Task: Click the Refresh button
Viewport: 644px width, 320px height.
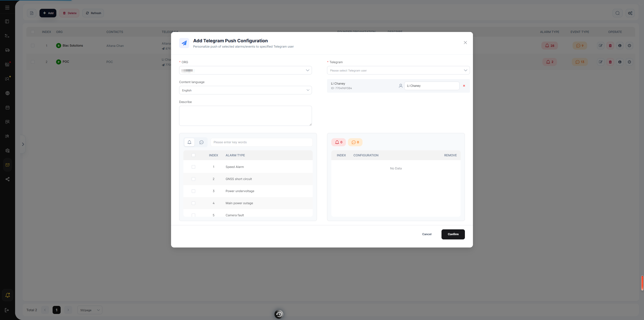Action: 93,13
